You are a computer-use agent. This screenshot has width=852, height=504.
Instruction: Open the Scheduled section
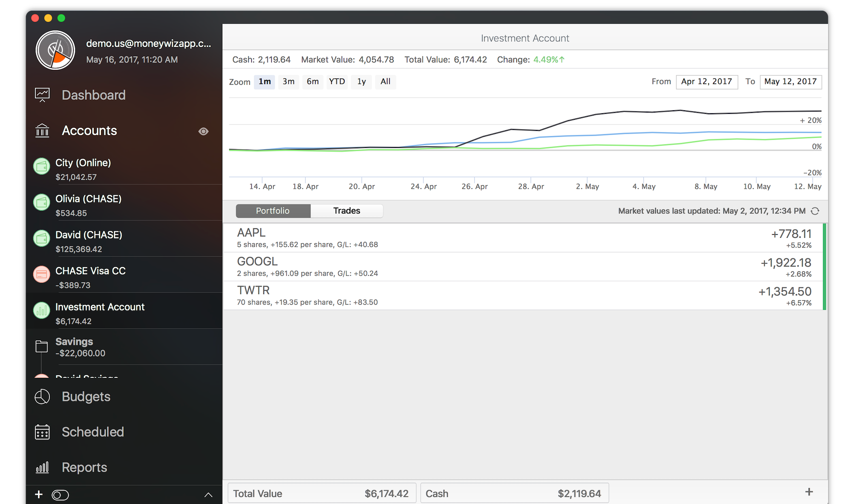tap(93, 432)
